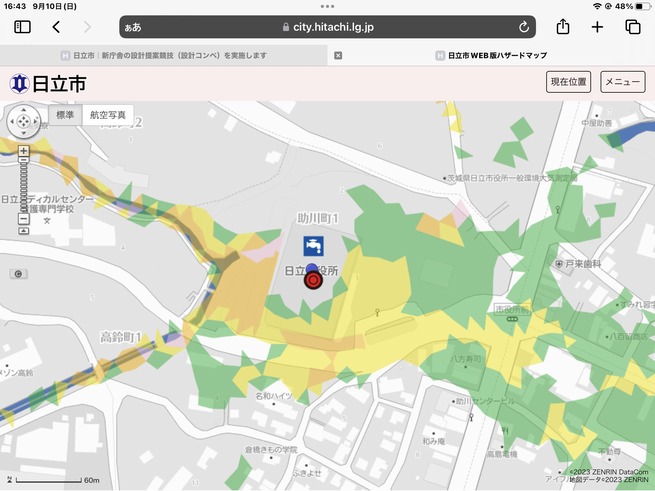Show the tab overview
655x491 pixels.
point(632,27)
